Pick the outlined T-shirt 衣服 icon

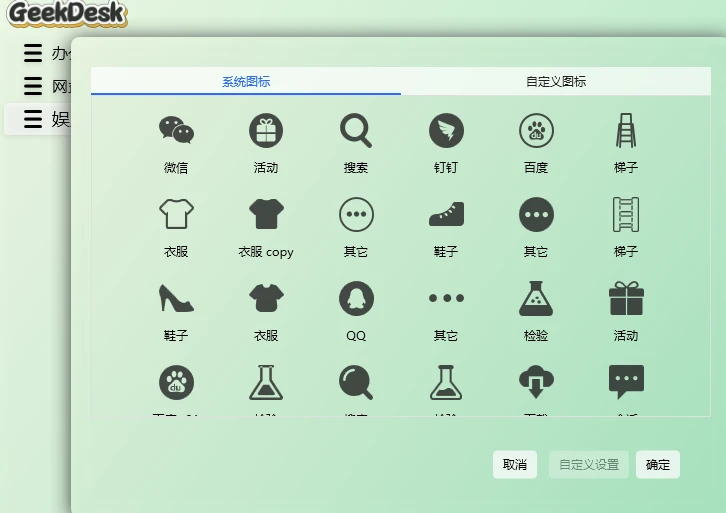click(176, 214)
